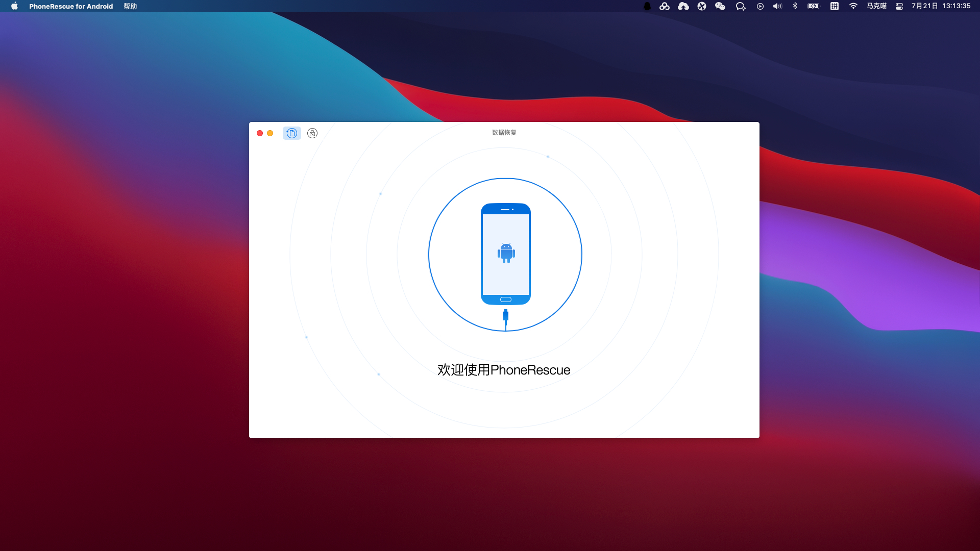Click the date and time 7月21日

coord(941,6)
